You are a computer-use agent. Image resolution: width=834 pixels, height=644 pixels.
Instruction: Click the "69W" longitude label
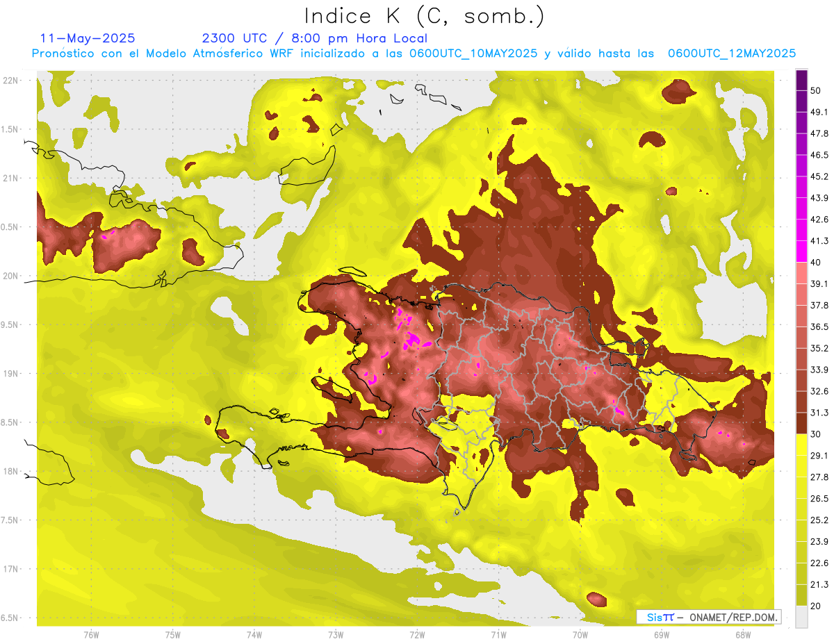[x=662, y=635]
